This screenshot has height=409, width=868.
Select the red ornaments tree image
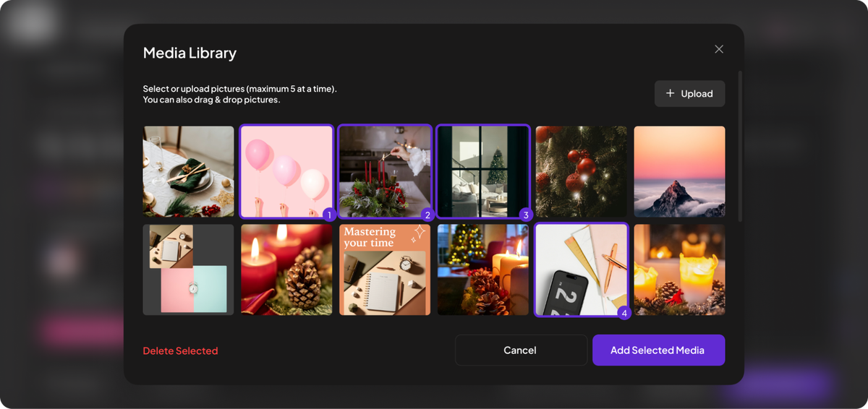click(x=582, y=172)
